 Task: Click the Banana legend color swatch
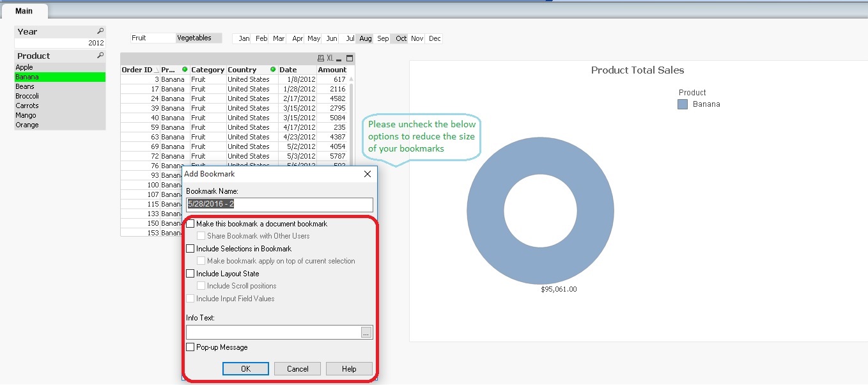[683, 104]
